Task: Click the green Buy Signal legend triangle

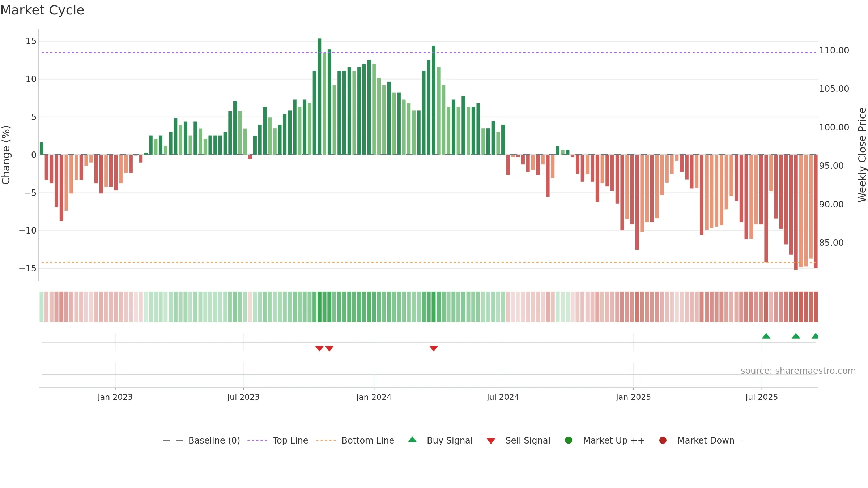Action: (412, 440)
